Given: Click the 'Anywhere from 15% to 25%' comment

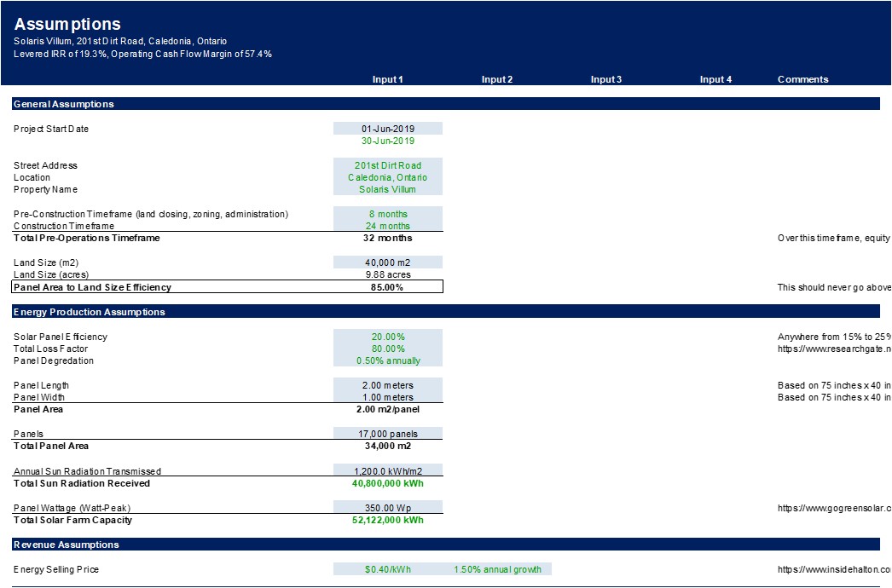Looking at the screenshot, I should (x=834, y=337).
